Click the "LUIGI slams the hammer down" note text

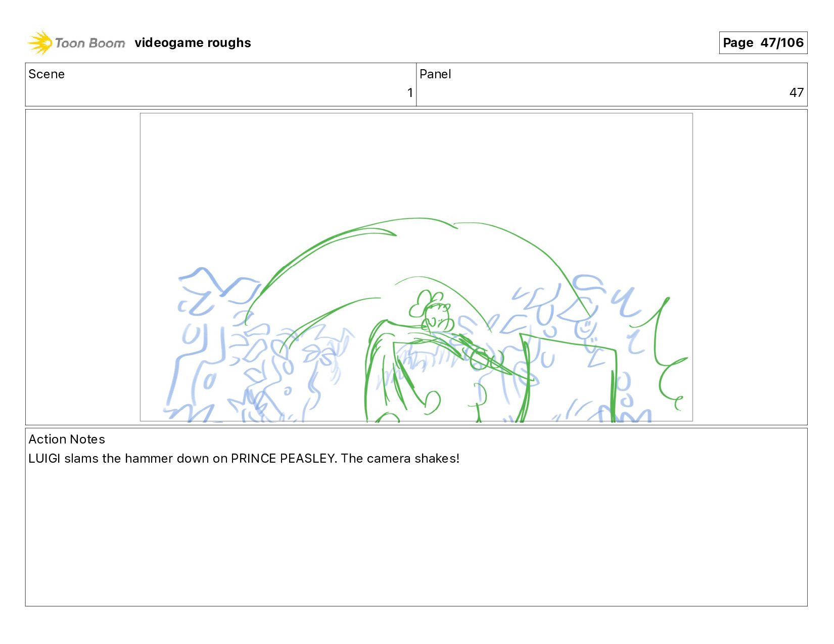[244, 459]
